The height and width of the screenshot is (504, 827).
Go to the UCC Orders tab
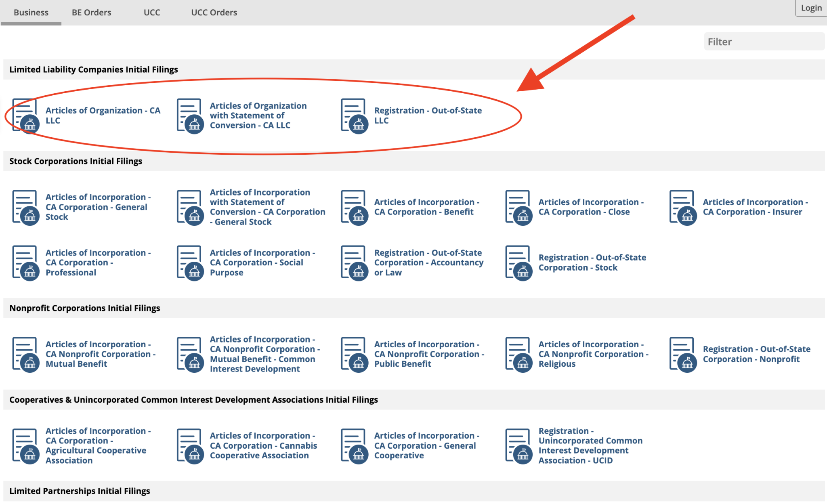pyautogui.click(x=214, y=13)
